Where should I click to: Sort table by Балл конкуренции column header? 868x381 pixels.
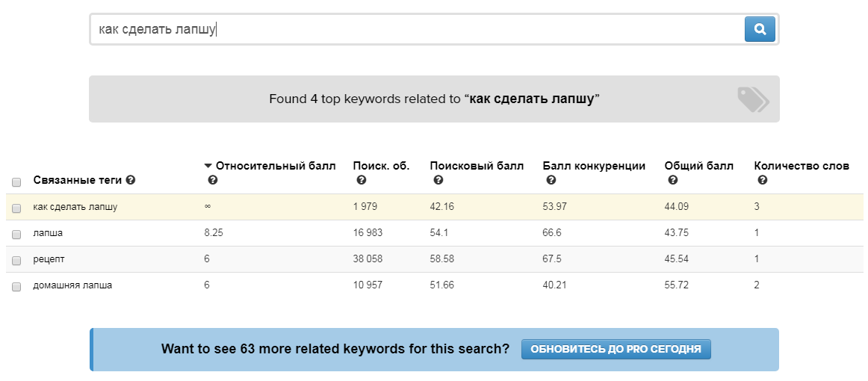point(594,166)
